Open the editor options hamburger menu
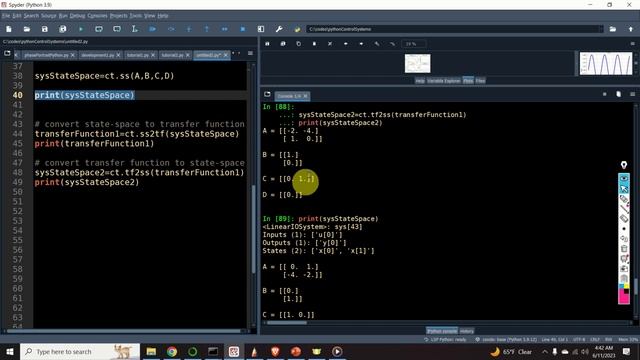 tap(250, 53)
